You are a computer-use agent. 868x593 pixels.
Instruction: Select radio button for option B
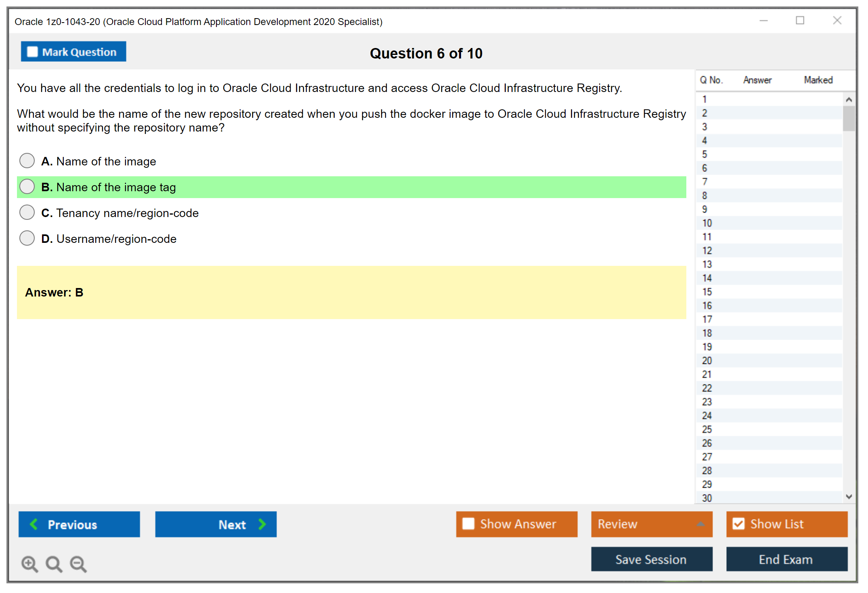pos(27,186)
